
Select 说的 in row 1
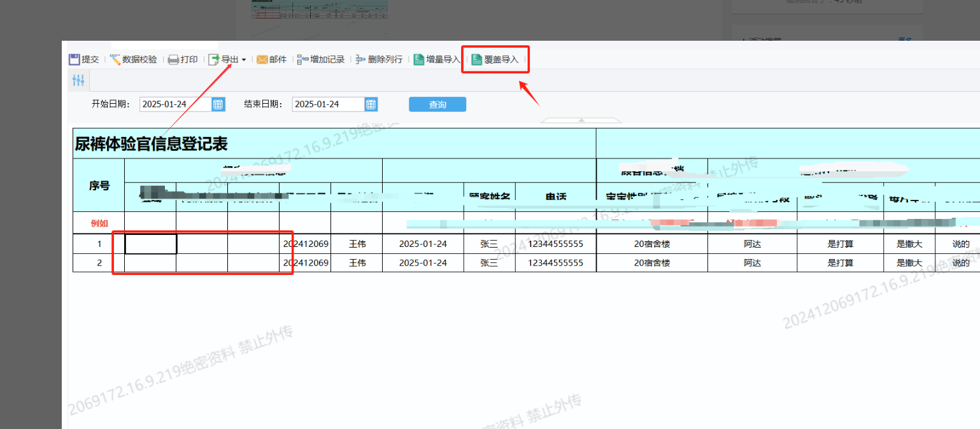[x=958, y=244]
